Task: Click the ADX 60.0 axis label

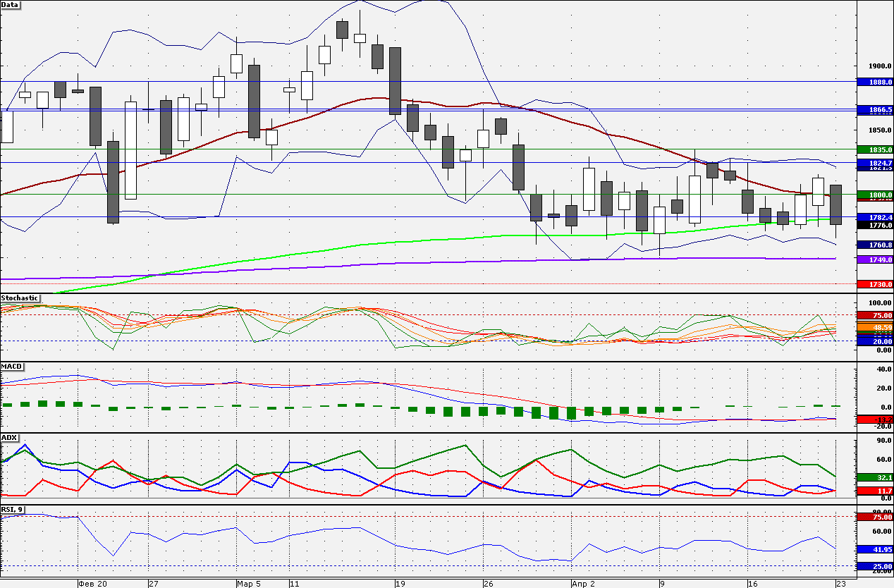Action: click(883, 460)
